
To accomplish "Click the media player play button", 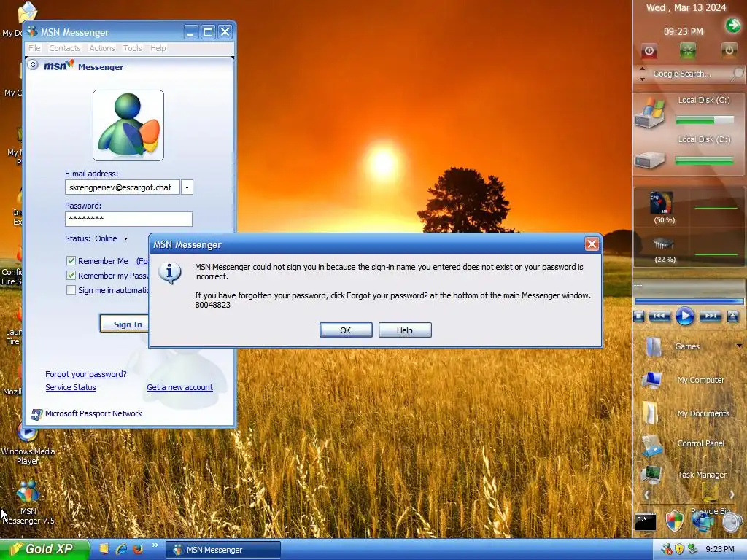I will [x=684, y=316].
